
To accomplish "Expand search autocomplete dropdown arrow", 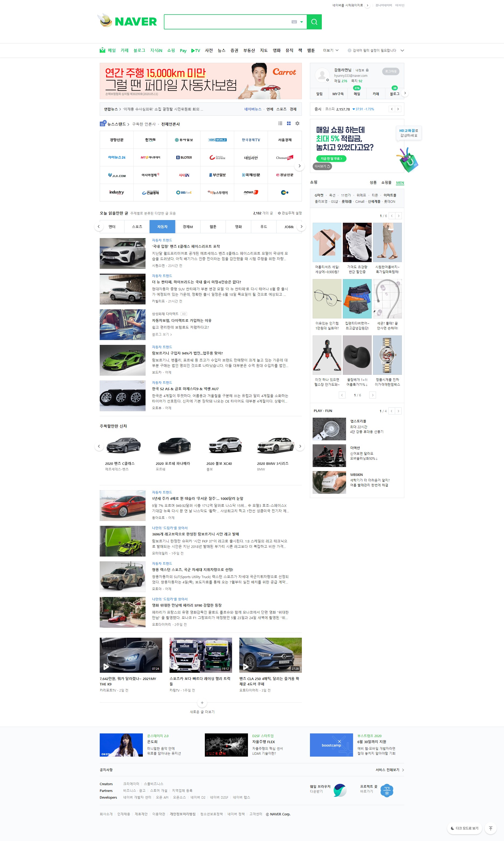I will [x=302, y=22].
